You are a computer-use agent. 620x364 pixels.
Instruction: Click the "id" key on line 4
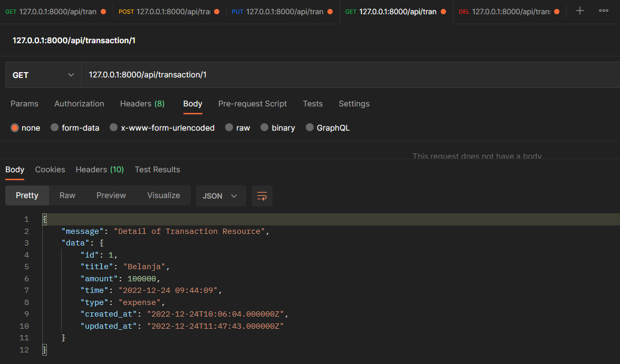90,255
